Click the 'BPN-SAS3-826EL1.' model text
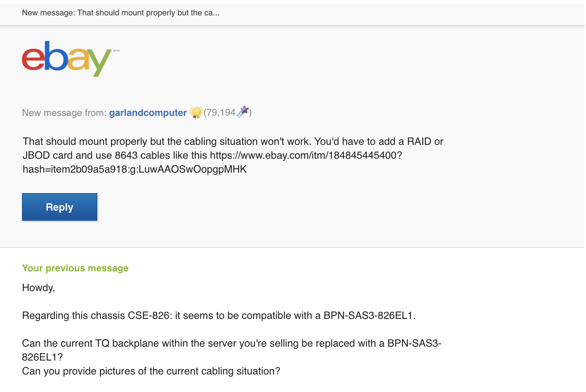The image size is (586, 392). click(x=370, y=316)
